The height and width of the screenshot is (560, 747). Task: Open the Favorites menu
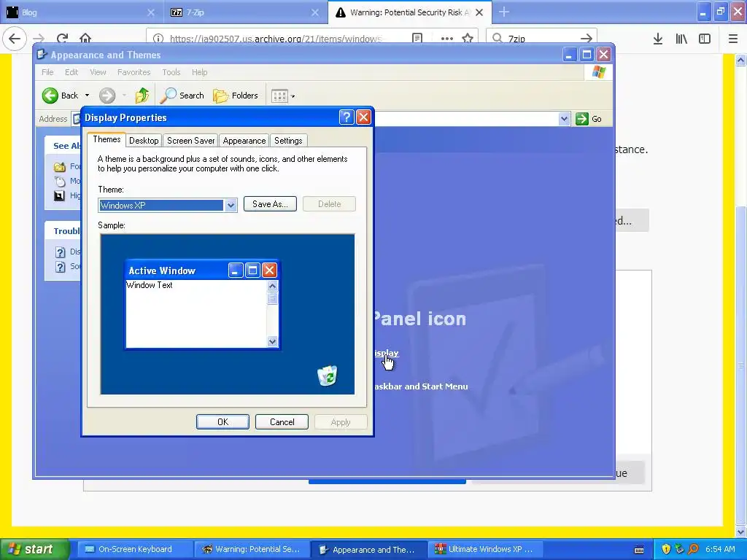pos(134,72)
